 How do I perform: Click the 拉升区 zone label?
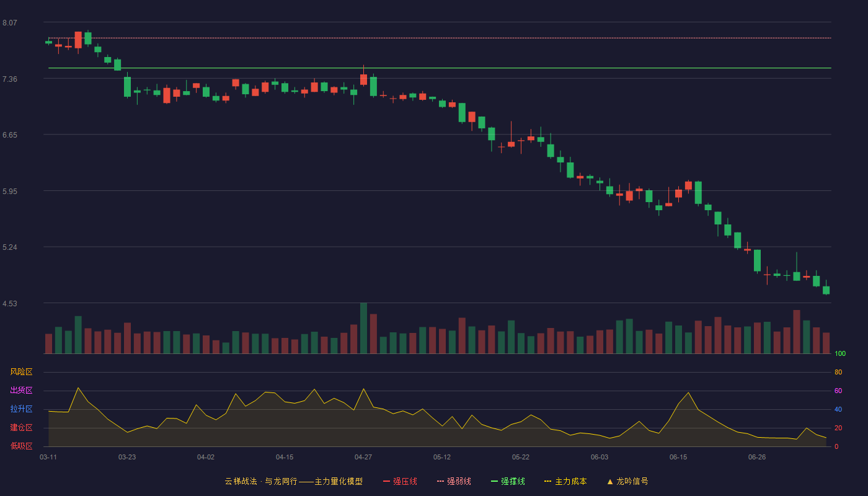tap(21, 409)
